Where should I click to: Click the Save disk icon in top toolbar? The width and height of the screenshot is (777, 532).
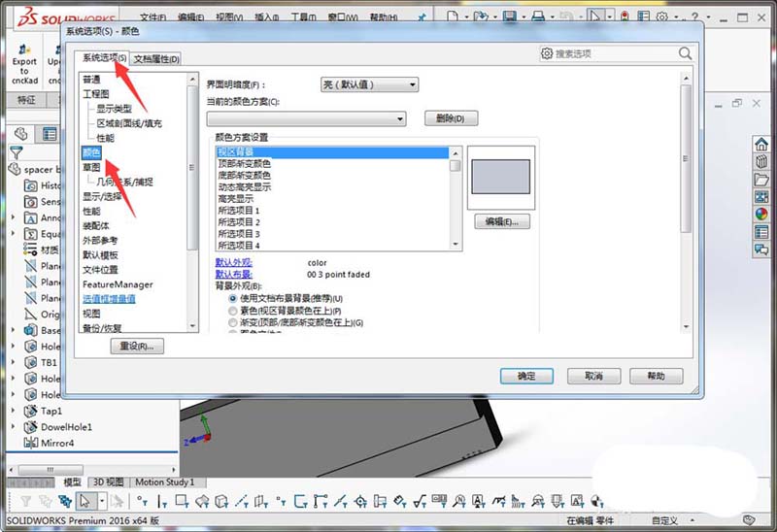509,17
